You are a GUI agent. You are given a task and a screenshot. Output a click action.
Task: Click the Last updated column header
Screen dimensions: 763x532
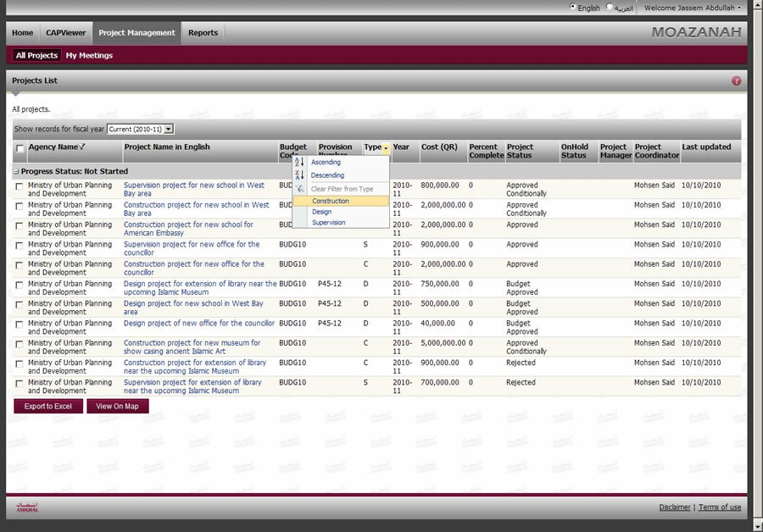point(706,147)
